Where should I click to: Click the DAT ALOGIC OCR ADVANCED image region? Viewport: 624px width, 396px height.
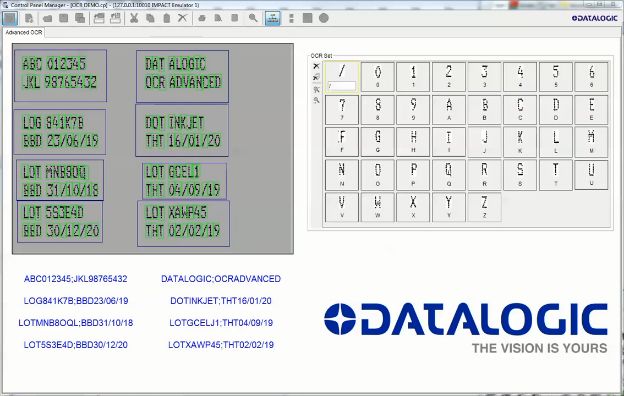183,76
